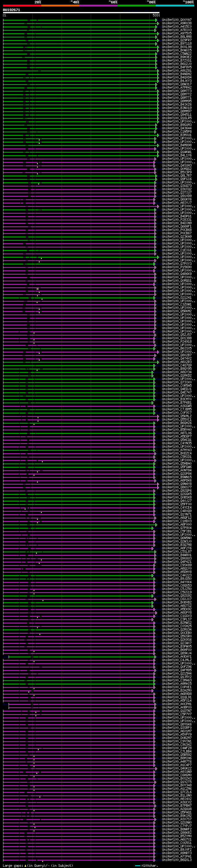
Task: Select label UniRef100_B6U2J0
Action: [177, 64]
